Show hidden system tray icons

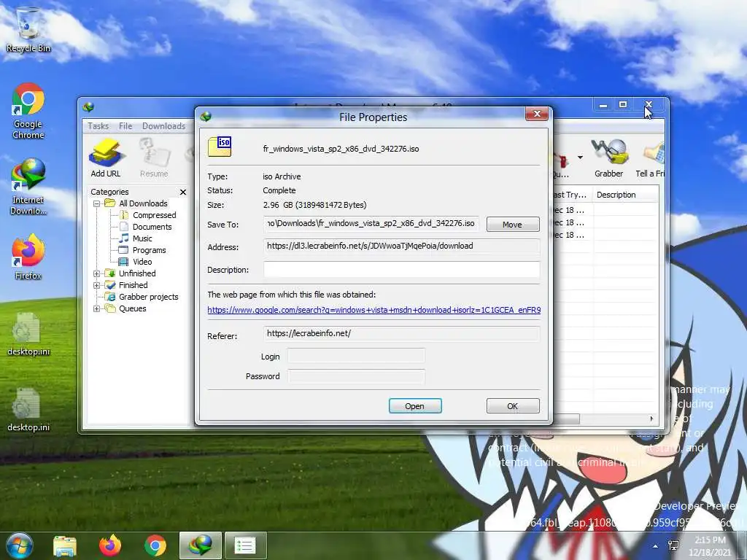tap(656, 546)
